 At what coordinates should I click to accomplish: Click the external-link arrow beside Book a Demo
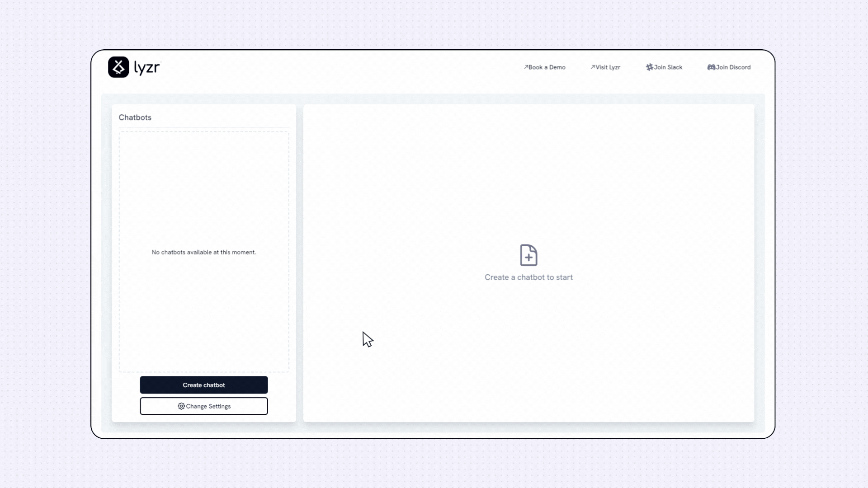527,67
